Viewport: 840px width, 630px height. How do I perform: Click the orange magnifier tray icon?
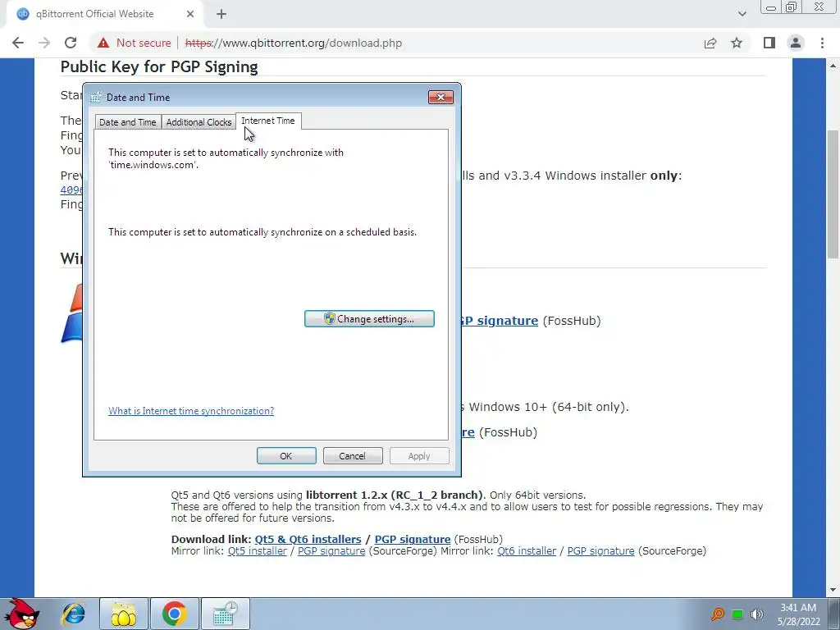(x=718, y=614)
